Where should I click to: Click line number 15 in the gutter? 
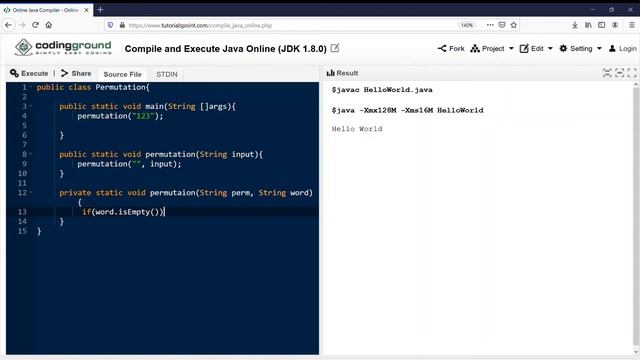click(22, 231)
